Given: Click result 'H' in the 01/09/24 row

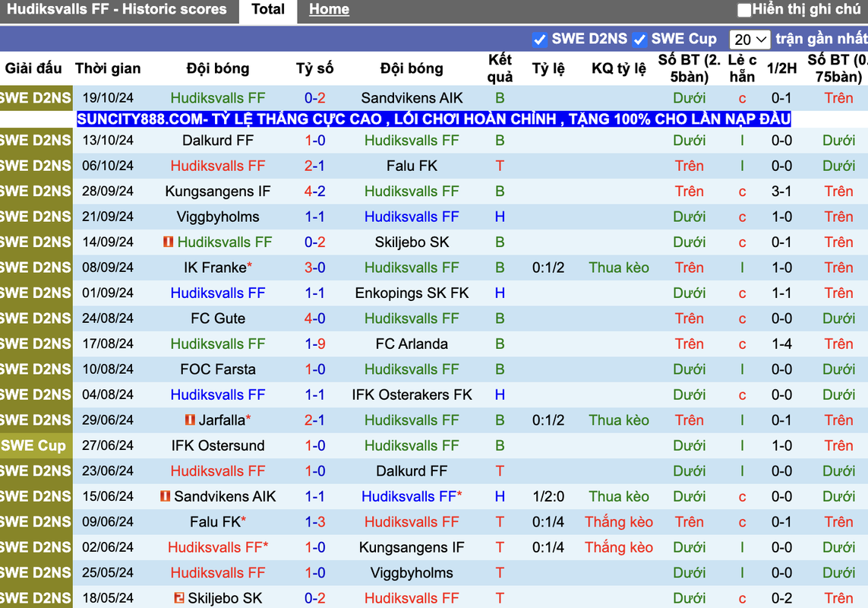Looking at the screenshot, I should coord(500,293).
